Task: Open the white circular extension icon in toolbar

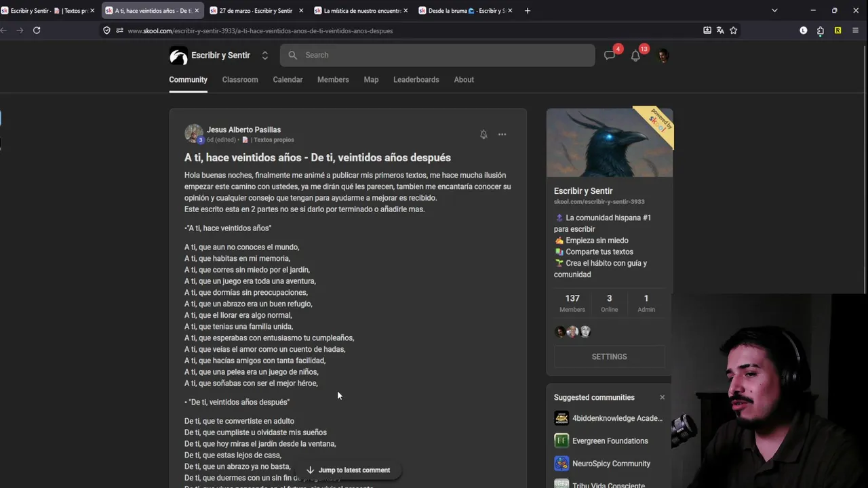Action: click(x=804, y=30)
